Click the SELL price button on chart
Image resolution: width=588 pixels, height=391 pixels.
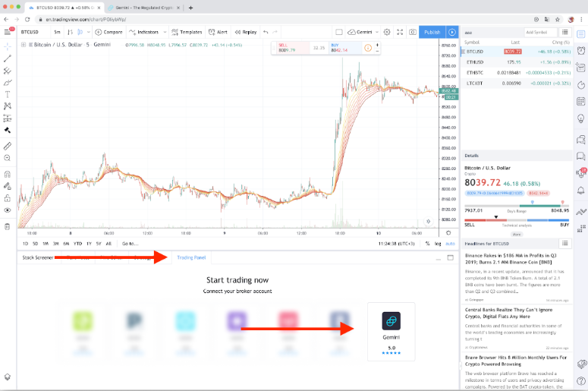294,48
